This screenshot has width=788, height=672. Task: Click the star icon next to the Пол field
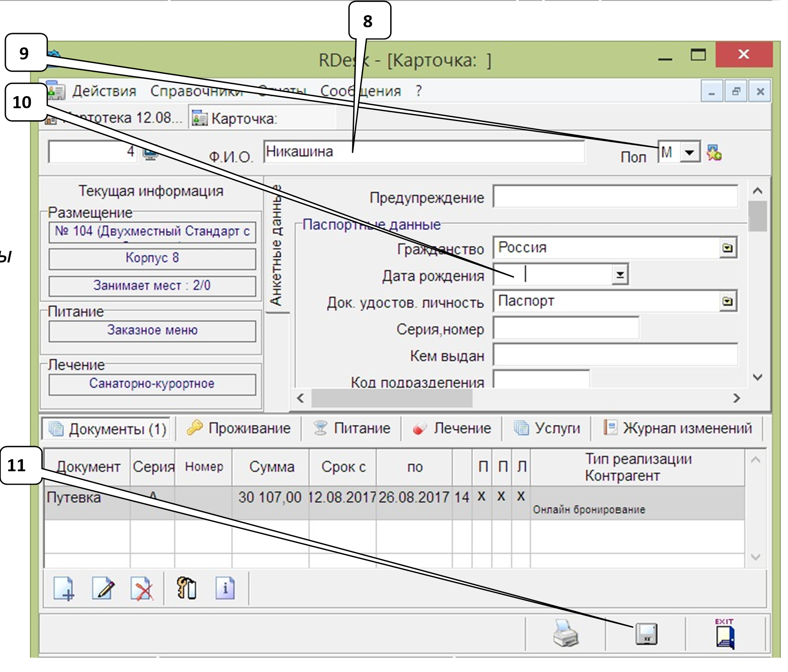pos(714,153)
